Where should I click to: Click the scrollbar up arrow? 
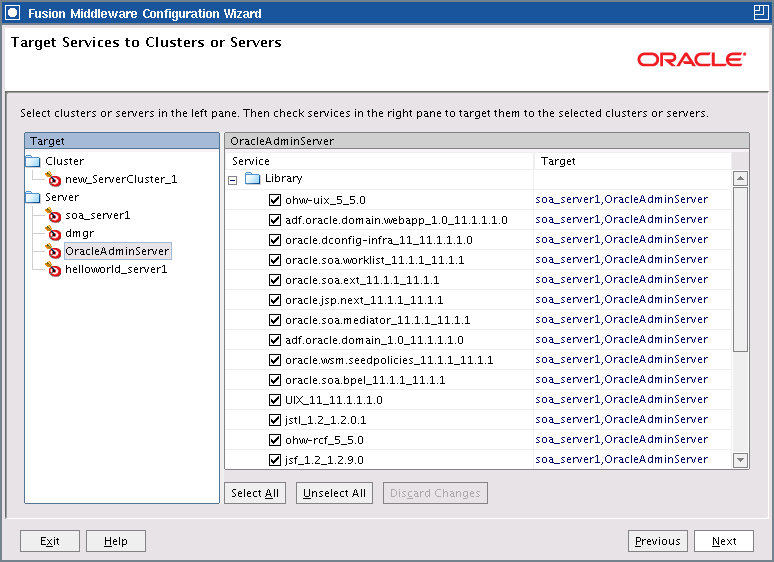[x=740, y=178]
